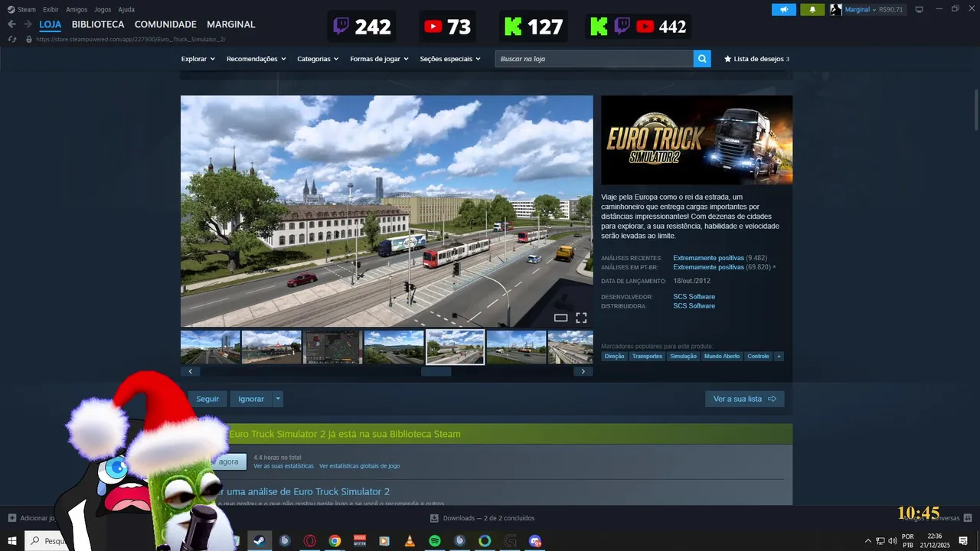Open Steam announcements megaphone button
This screenshot has height=551, width=980.
[783, 9]
